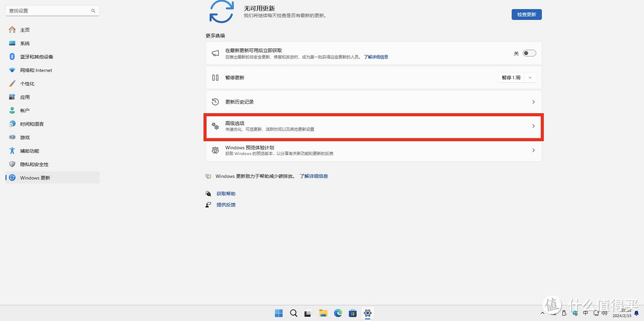Open 了解详细信息 link about 碳排放
This screenshot has height=321, width=644.
tap(314, 176)
